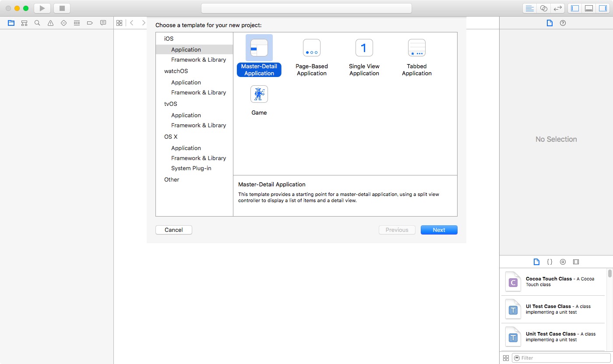Select the Master-Detail Application template icon
The height and width of the screenshot is (364, 613).
coord(259,48)
